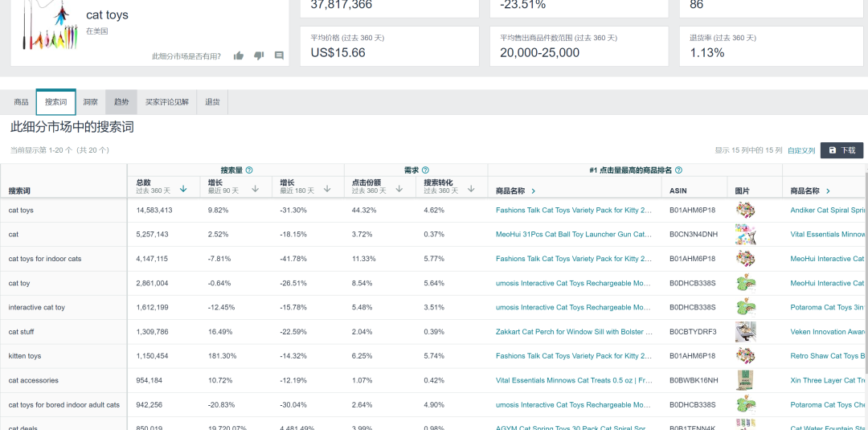Image resolution: width=868 pixels, height=430 pixels.
Task: Select search term 'kitten toys'
Action: (x=25, y=356)
